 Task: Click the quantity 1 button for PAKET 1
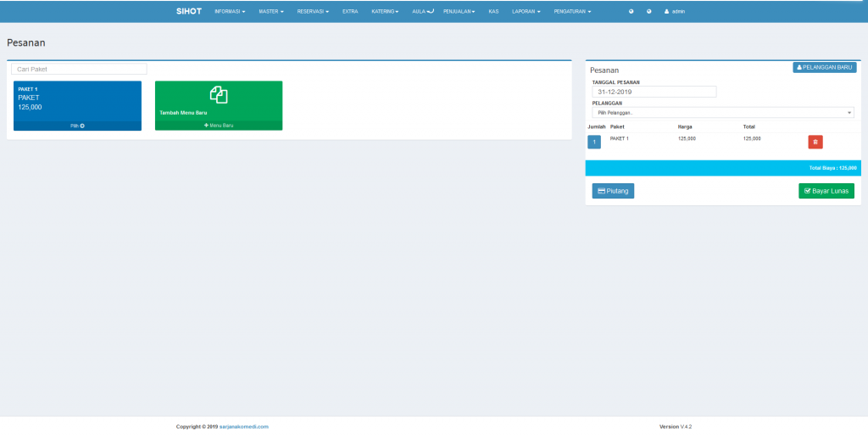[x=594, y=143]
